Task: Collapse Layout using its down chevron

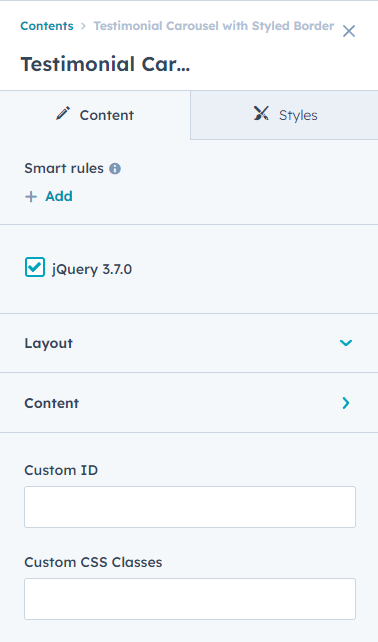Action: (346, 343)
